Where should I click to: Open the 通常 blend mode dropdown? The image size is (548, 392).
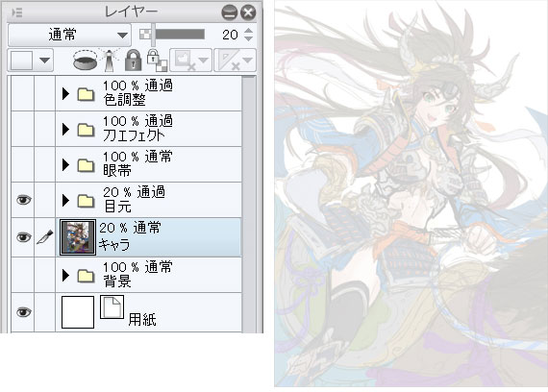[69, 35]
